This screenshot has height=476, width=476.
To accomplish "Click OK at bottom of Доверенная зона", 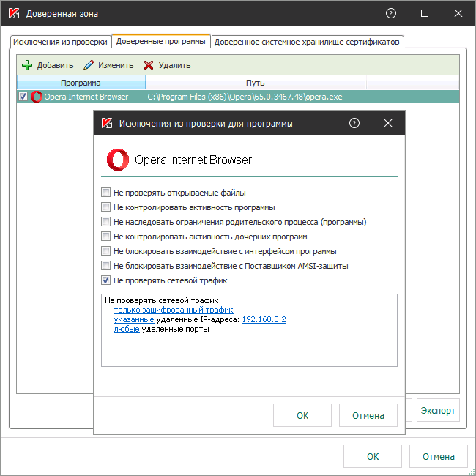I will pos(373,456).
